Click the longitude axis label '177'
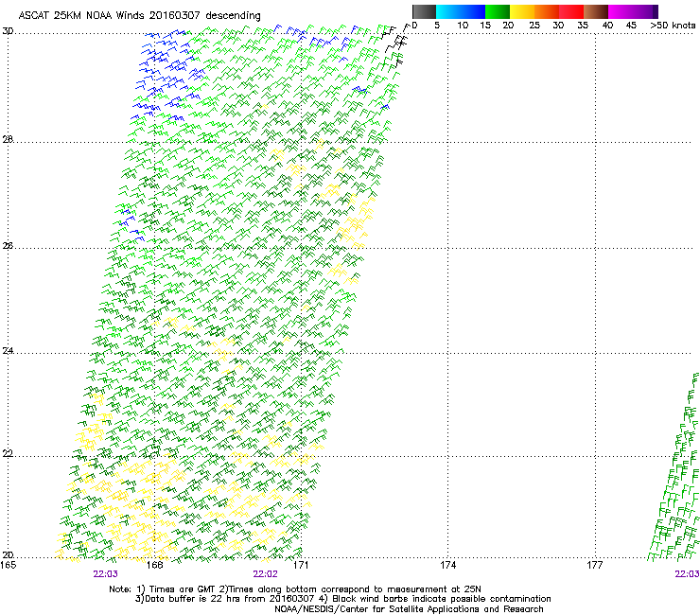 pos(595,565)
